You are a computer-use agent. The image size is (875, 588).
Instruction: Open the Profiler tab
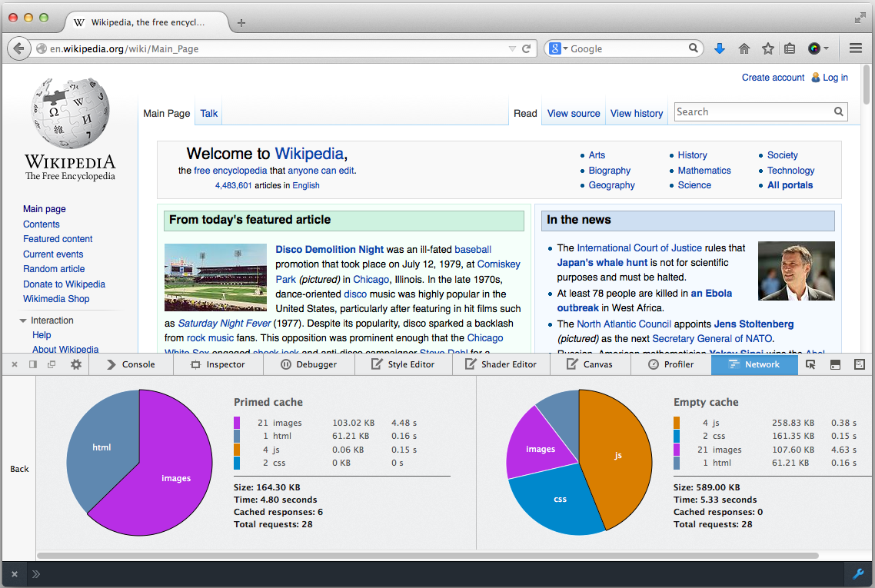click(x=670, y=364)
